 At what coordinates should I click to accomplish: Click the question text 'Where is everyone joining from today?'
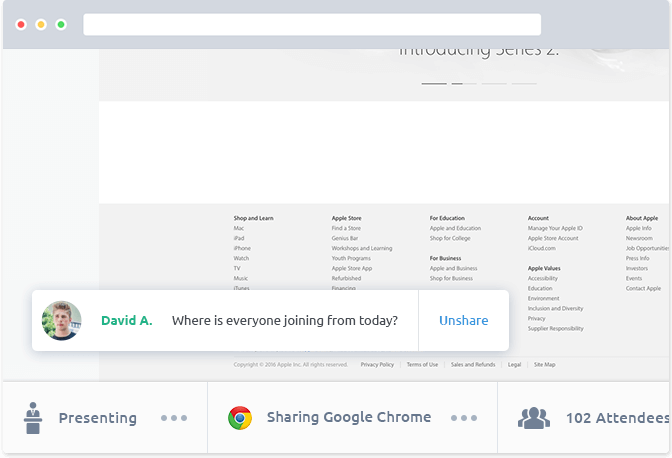pos(285,320)
